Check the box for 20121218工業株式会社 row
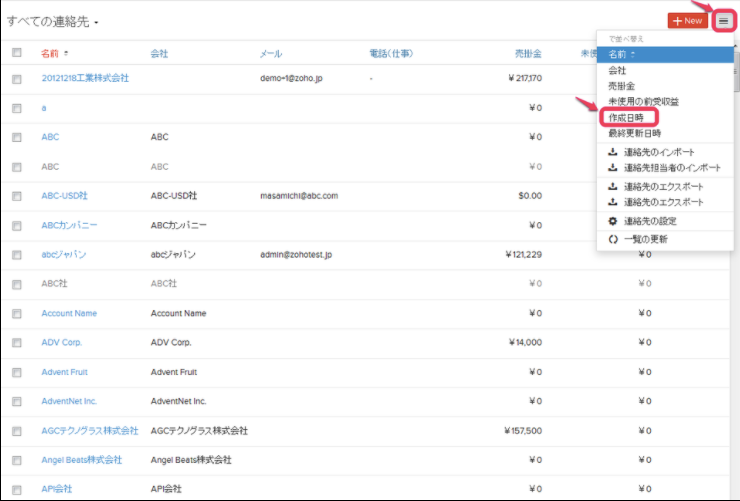 (x=16, y=78)
